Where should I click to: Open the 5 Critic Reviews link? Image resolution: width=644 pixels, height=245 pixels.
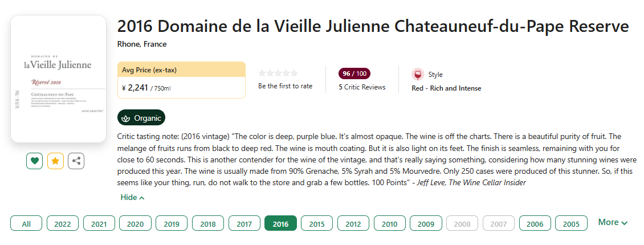[x=362, y=87]
